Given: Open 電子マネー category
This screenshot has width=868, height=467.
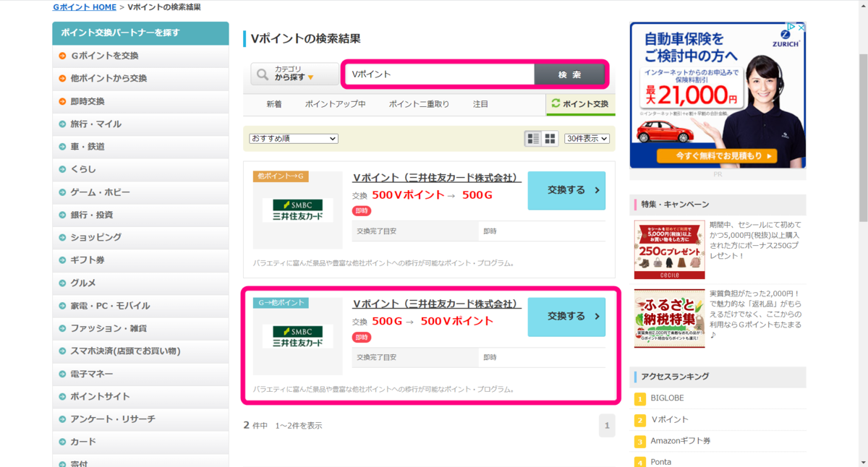Looking at the screenshot, I should pyautogui.click(x=140, y=374).
